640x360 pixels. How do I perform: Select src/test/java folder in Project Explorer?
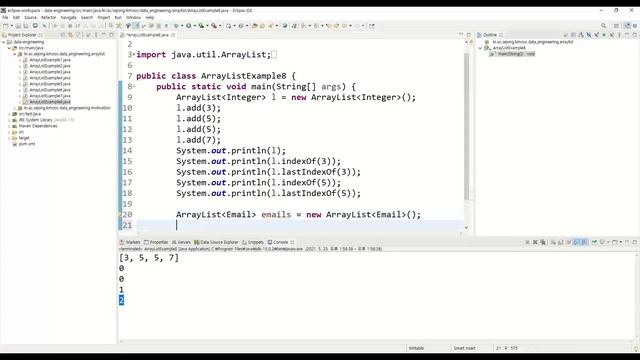29,114
